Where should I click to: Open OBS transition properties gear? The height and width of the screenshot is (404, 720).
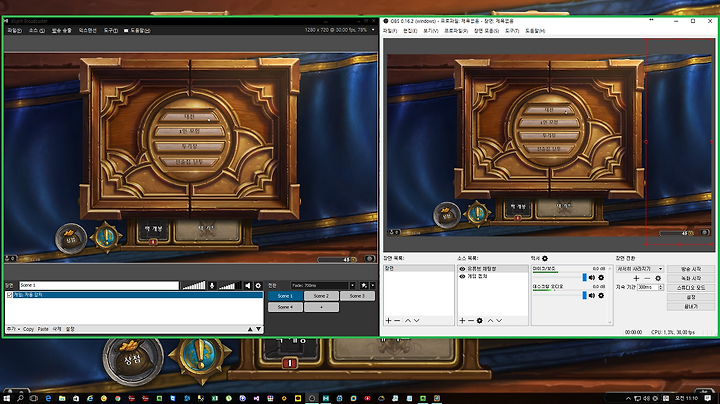[658, 278]
